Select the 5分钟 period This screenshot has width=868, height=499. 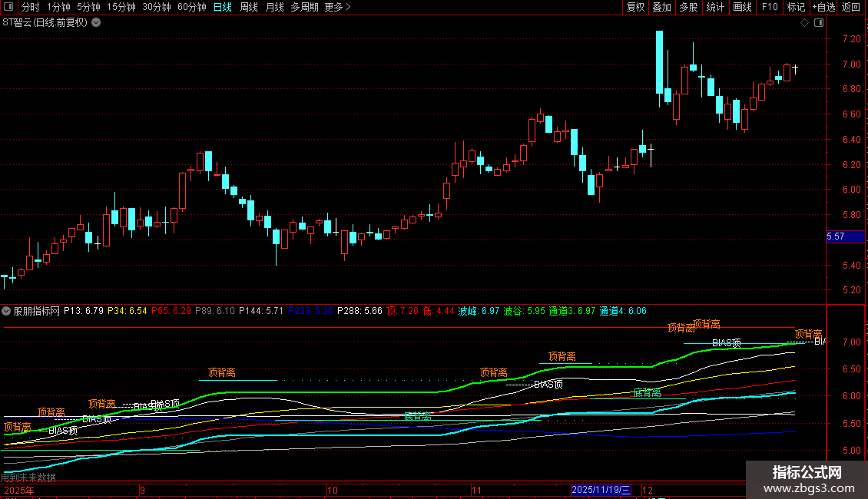88,7
